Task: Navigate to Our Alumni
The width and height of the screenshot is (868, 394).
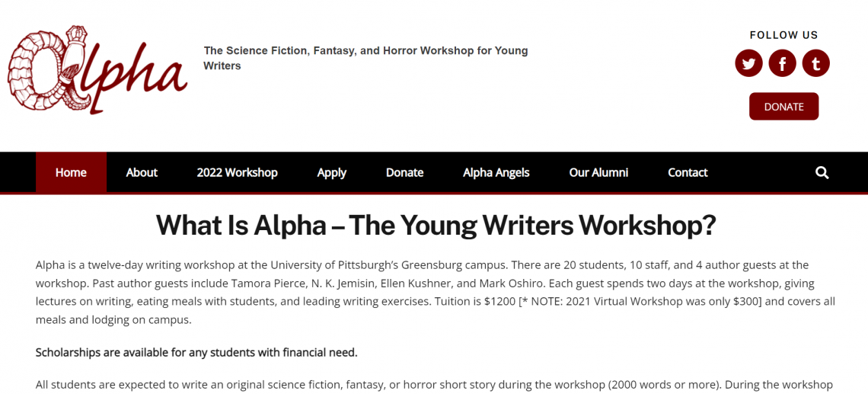Action: click(598, 172)
